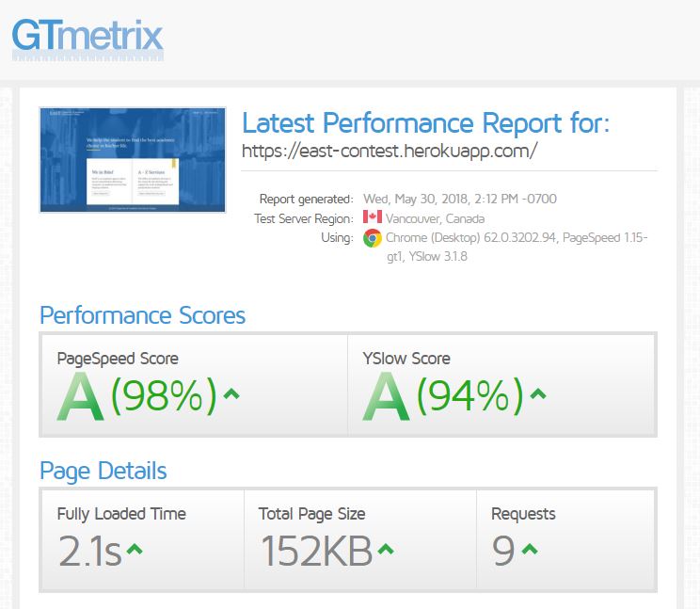Click the Performance Scores heading
This screenshot has width=700, height=609.
pyautogui.click(x=142, y=315)
